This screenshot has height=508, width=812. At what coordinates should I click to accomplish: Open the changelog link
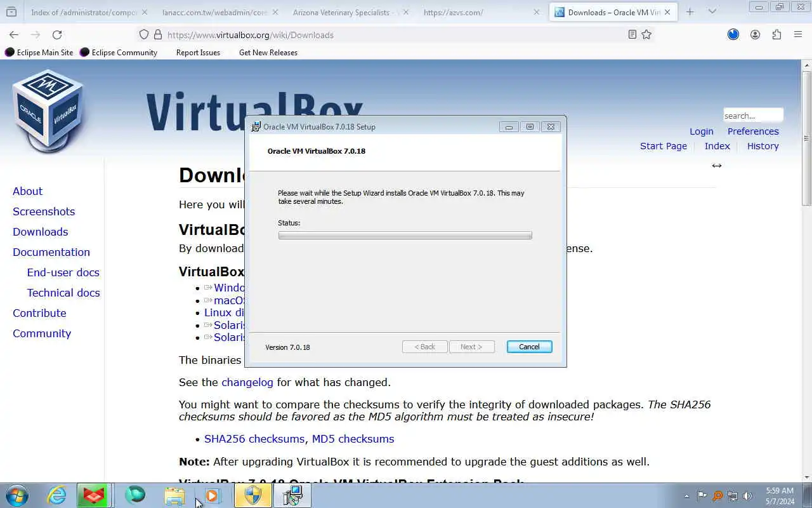(x=247, y=382)
